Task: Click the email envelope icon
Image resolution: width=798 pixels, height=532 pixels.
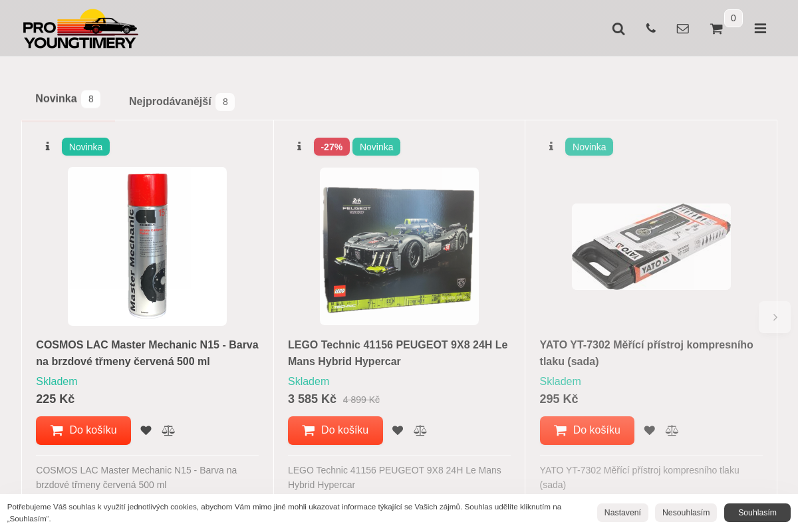Action: pos(683,29)
